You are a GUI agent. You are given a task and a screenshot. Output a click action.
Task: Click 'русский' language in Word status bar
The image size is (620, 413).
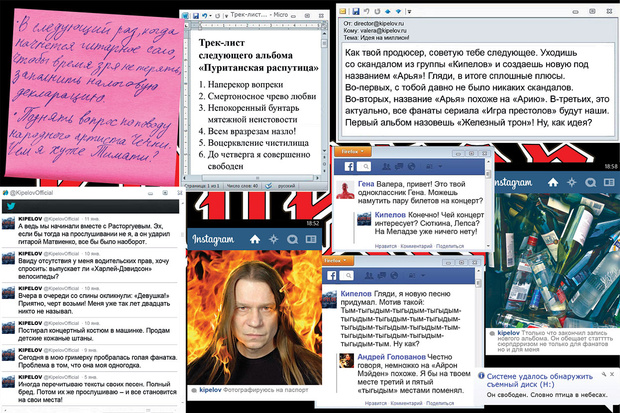pos(287,186)
